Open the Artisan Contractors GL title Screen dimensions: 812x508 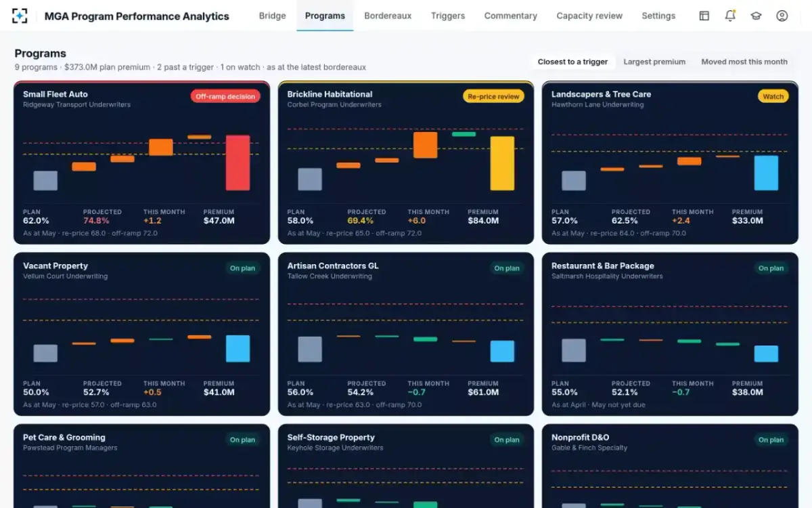[333, 266]
